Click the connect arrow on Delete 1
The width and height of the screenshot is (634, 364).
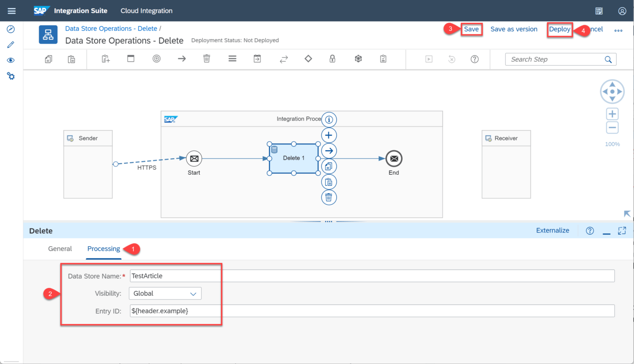point(329,151)
